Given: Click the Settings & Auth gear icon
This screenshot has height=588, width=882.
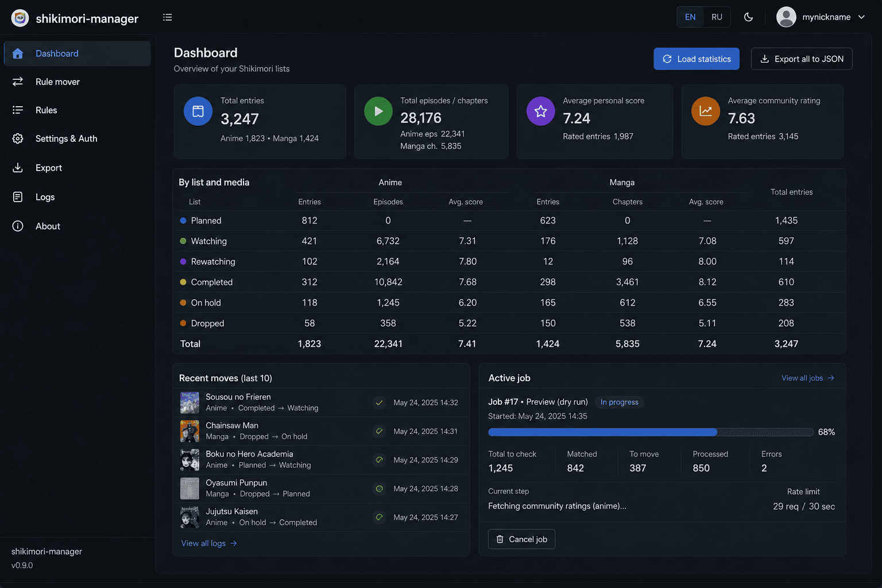Looking at the screenshot, I should pos(18,138).
